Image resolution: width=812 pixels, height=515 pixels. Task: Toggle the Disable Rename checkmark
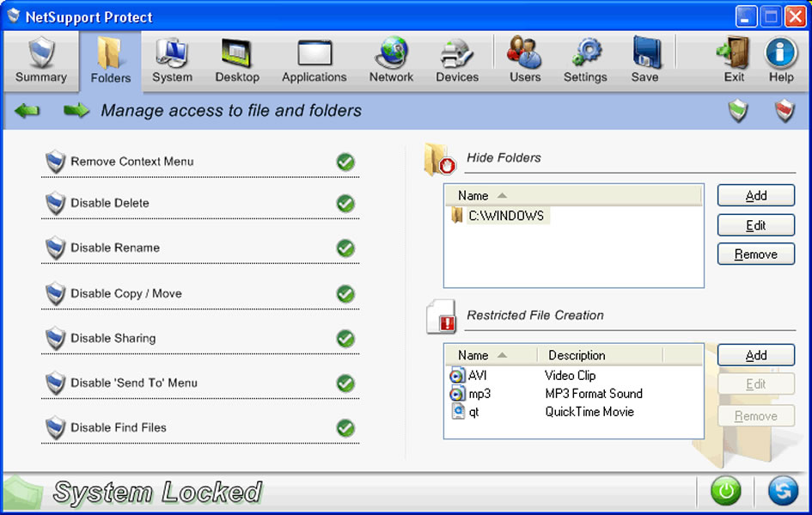coord(345,248)
